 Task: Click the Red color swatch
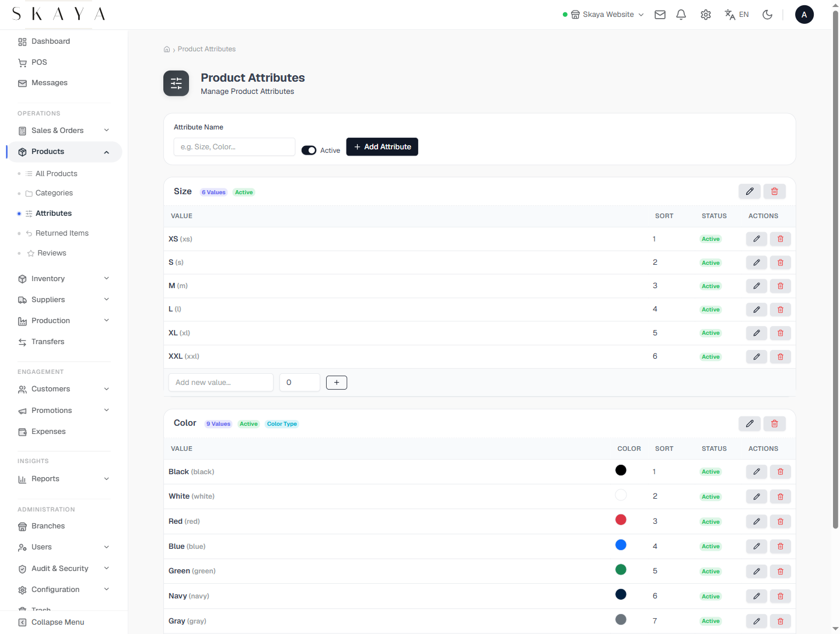pyautogui.click(x=621, y=520)
